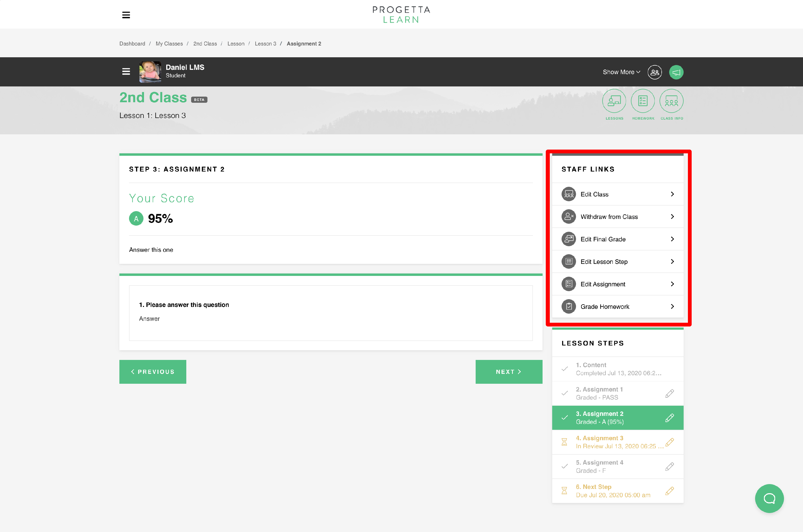Click the green A grade badge

pyautogui.click(x=136, y=218)
